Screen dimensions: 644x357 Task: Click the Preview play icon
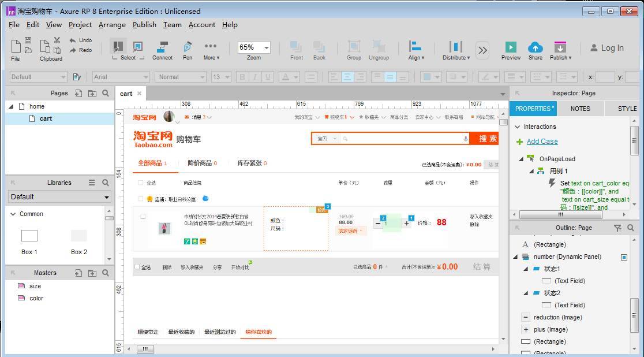coord(511,47)
